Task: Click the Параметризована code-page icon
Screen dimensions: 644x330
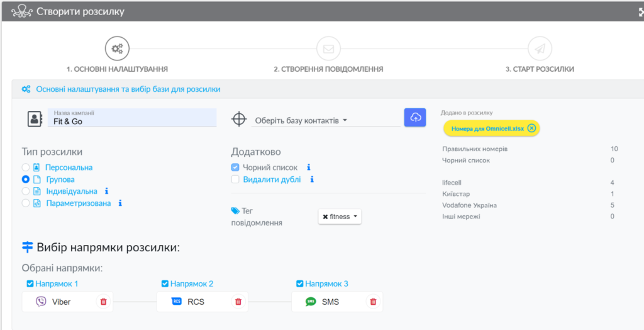Action: (36, 203)
